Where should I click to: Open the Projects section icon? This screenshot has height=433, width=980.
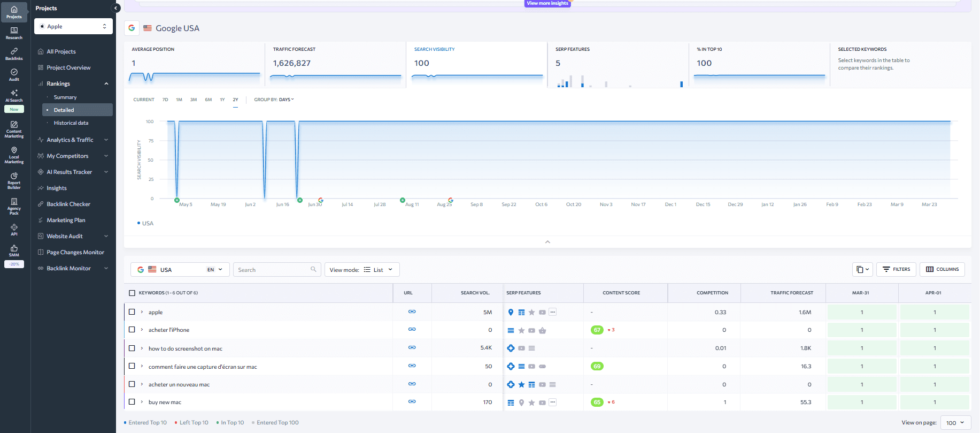pos(14,12)
